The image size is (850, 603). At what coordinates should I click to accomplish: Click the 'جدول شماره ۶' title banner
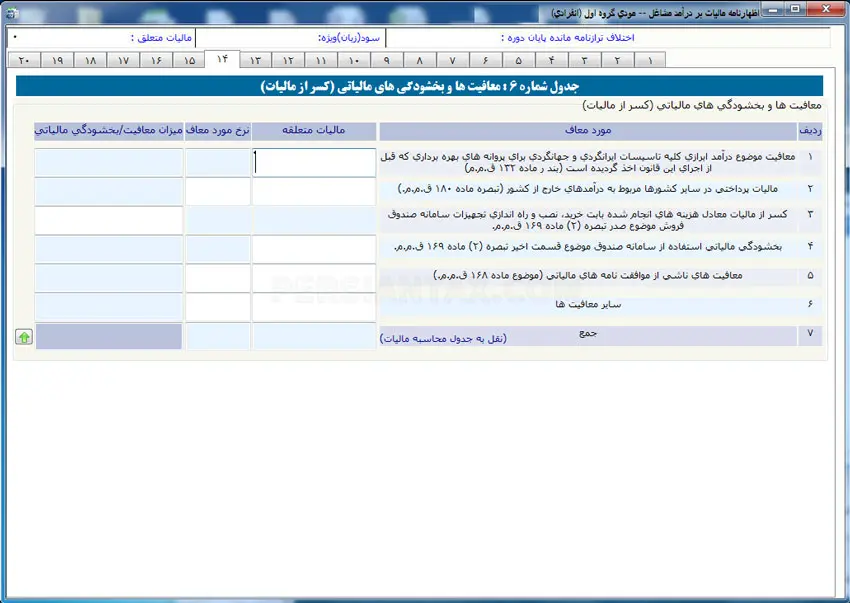[420, 86]
